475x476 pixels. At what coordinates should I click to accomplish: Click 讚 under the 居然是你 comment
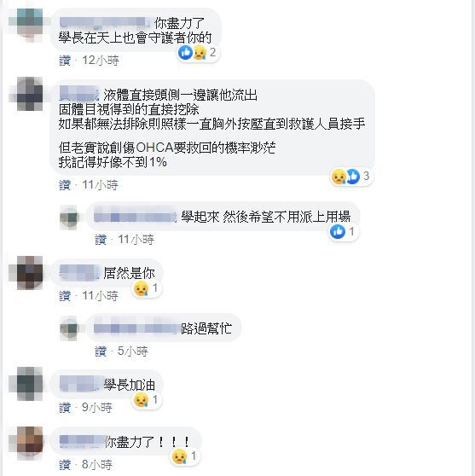(65, 296)
